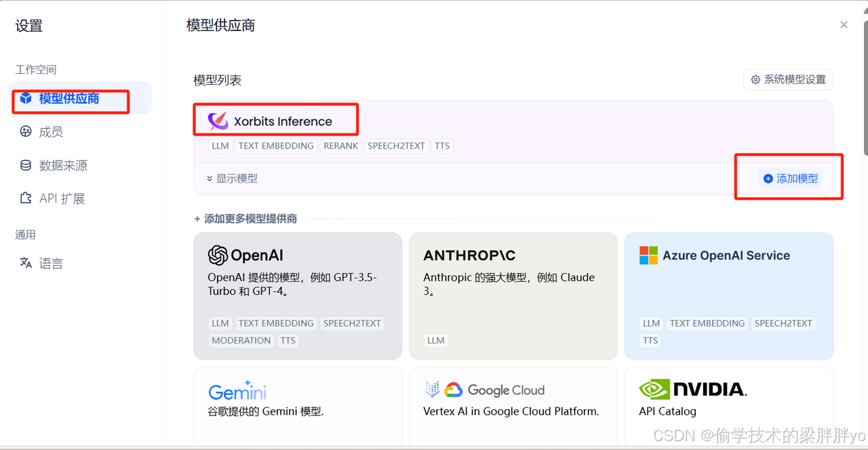Click the gear icon in 系统模型设置
Image resolution: width=868 pixels, height=450 pixels.
(755, 79)
